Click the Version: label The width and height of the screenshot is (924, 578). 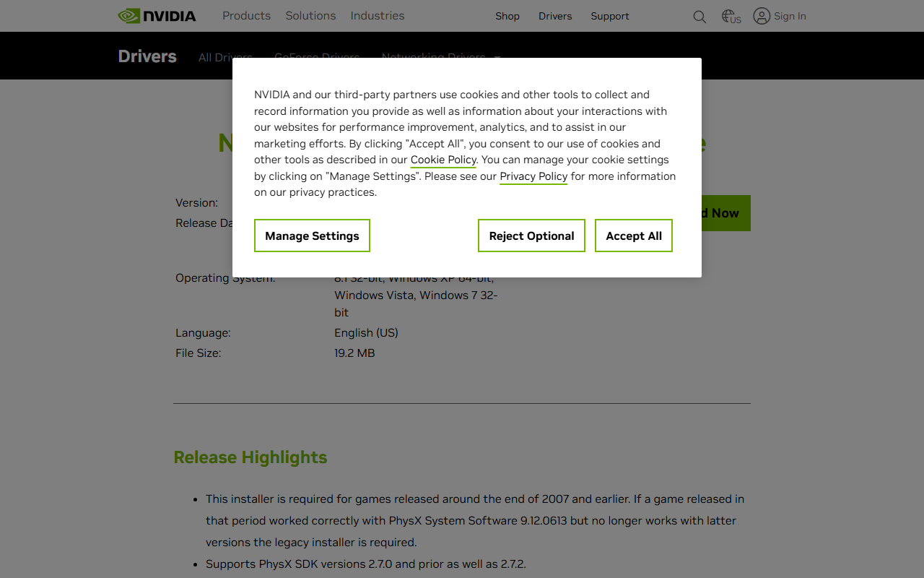(x=196, y=203)
